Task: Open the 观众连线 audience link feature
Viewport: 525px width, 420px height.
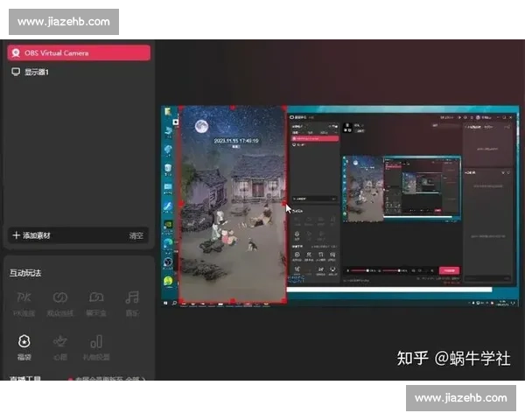Action: pos(59,304)
